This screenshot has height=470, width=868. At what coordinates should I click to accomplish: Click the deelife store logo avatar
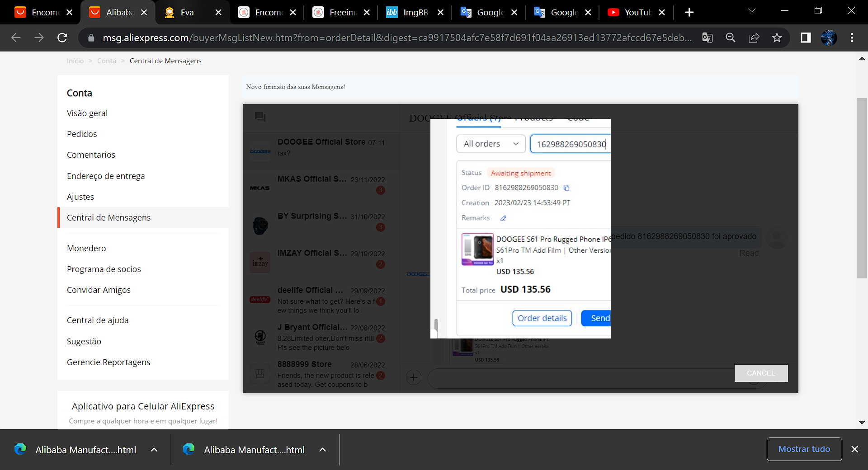(260, 299)
